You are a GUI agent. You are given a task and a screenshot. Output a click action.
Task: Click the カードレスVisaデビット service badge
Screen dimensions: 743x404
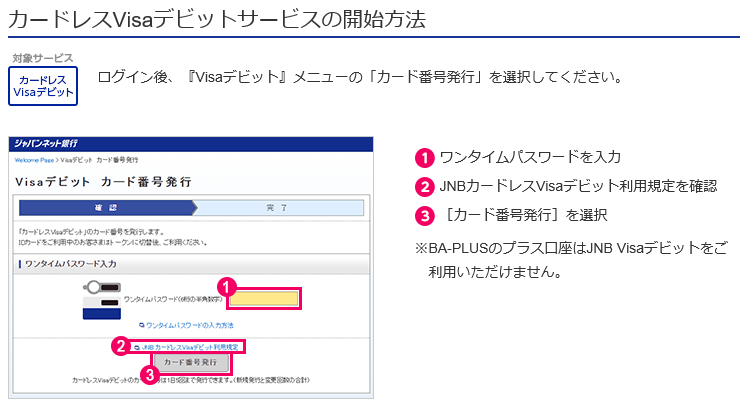point(43,86)
